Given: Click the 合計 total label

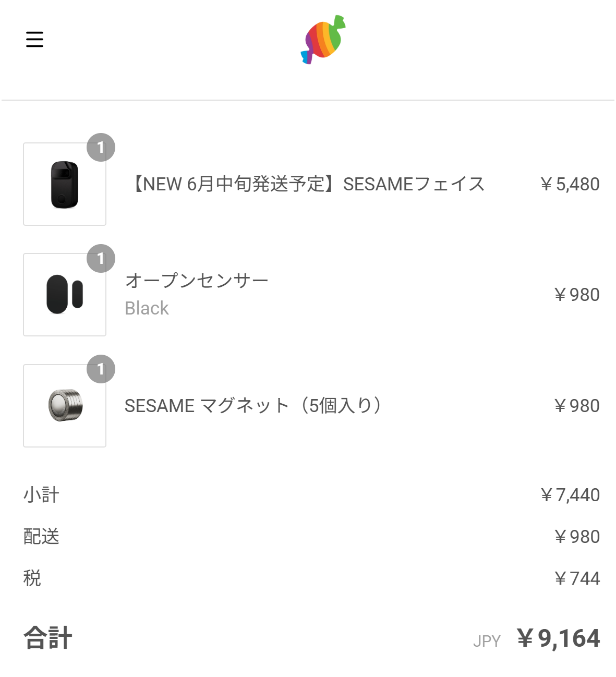Looking at the screenshot, I should click(x=48, y=638).
